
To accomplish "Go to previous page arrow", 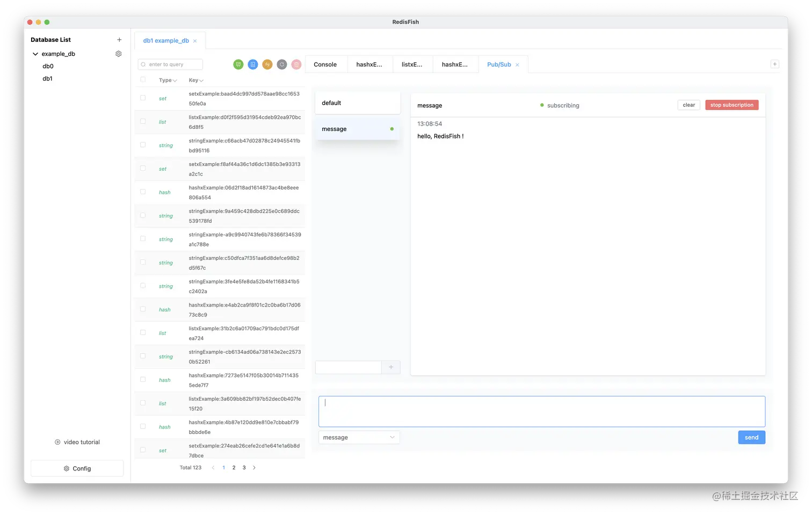I will pos(213,468).
